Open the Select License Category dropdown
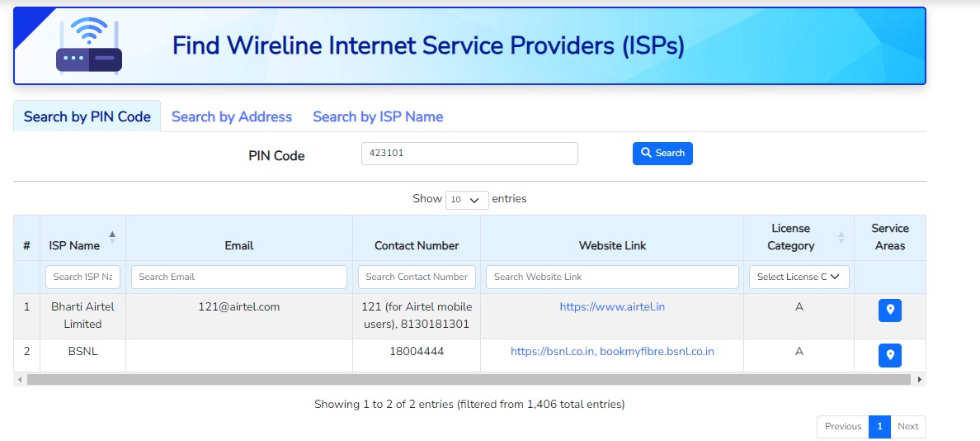980x441 pixels. point(799,277)
